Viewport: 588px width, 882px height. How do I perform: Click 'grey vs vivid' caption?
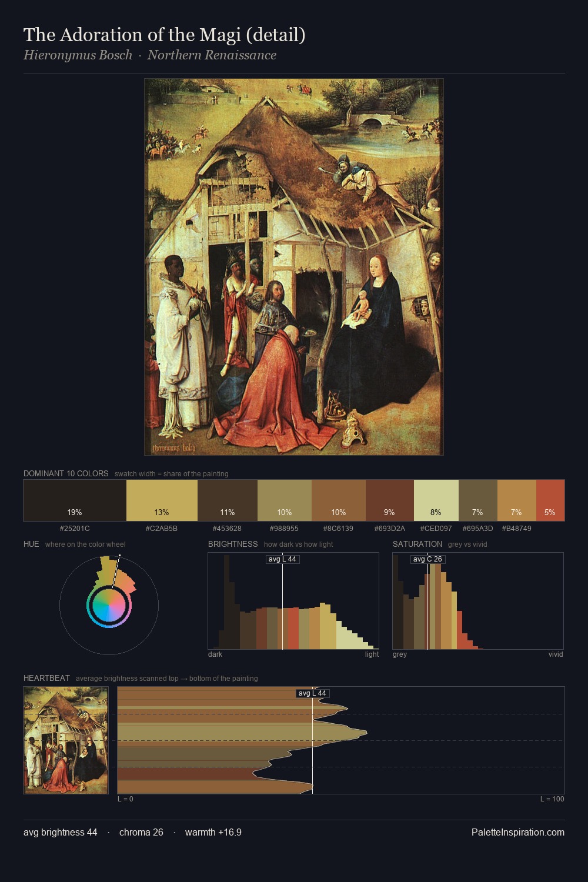pos(467,544)
